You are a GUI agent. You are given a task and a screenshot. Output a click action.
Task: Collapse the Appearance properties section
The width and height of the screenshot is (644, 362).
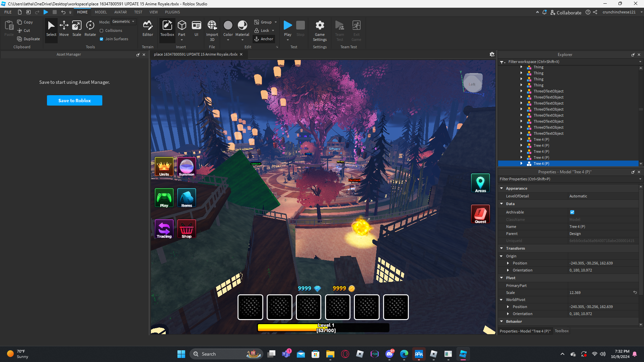point(501,188)
